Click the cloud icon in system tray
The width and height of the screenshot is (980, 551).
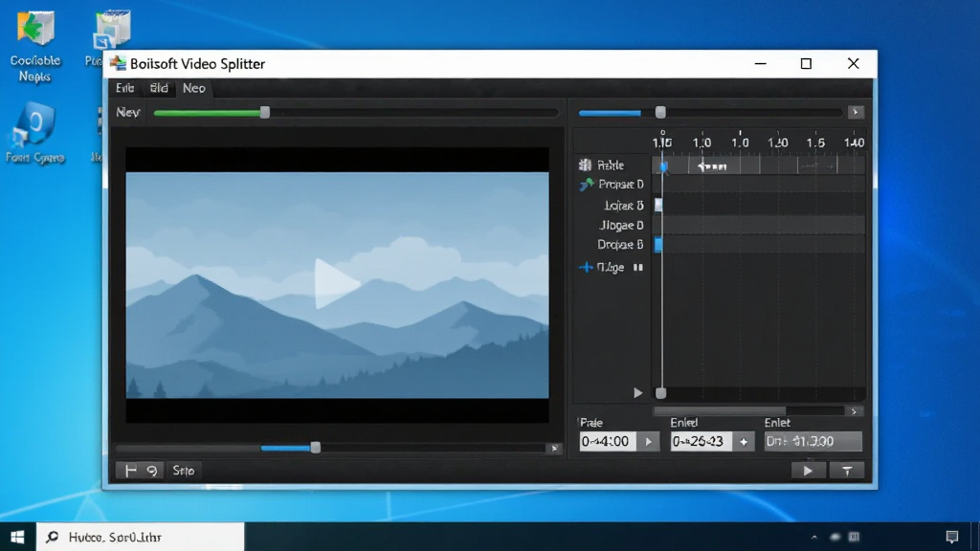click(835, 537)
